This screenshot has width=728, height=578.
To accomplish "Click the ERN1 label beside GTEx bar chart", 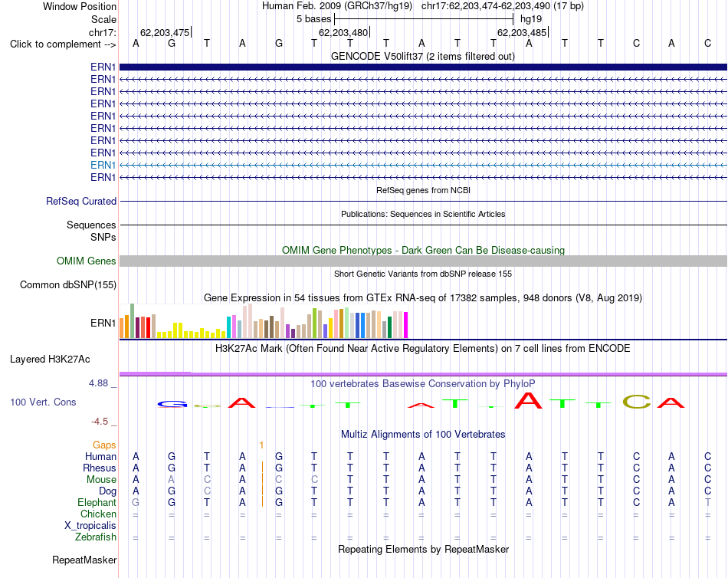I will coord(103,323).
